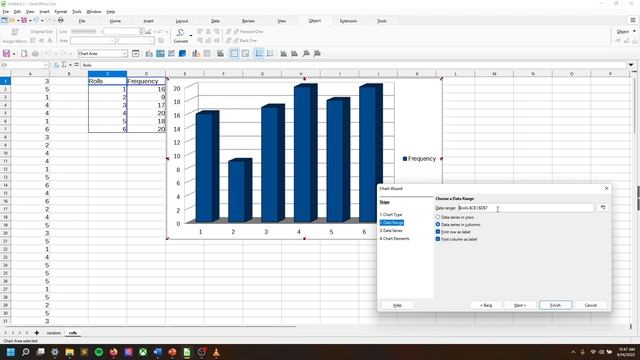Click the Search icon on the taskbar
The image size is (640, 360).
(x=26, y=352)
